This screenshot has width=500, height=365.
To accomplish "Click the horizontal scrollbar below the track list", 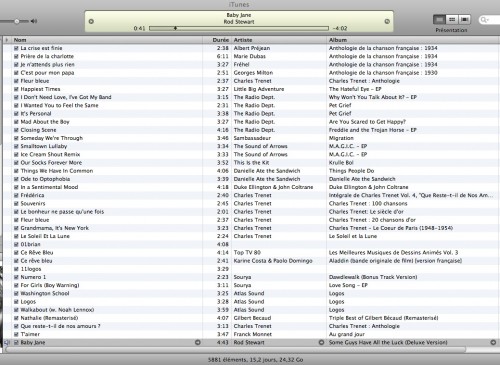I will pos(235,349).
